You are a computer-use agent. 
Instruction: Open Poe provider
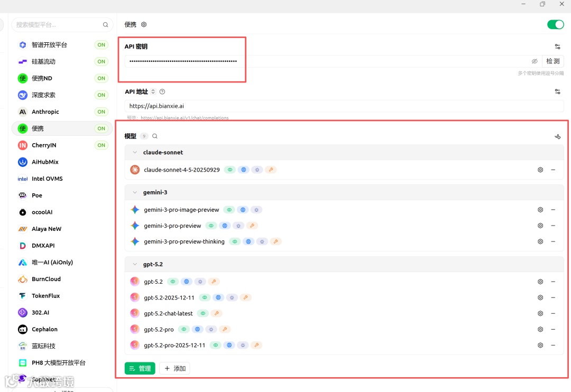tap(62, 195)
